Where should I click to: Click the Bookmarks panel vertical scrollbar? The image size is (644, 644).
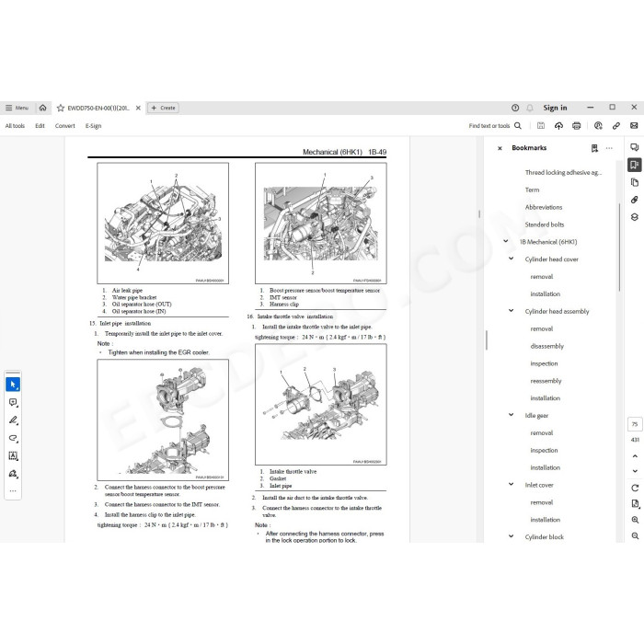(619, 247)
